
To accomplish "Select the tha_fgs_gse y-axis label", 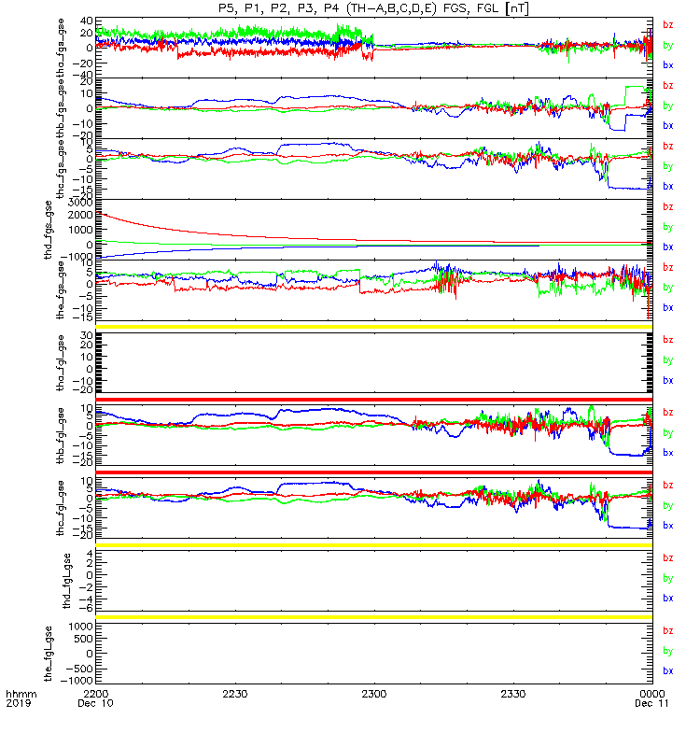I will click(x=61, y=48).
